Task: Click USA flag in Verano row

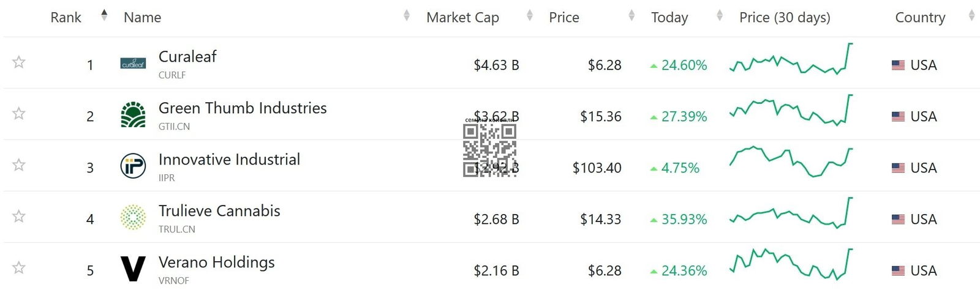Action: (x=898, y=270)
